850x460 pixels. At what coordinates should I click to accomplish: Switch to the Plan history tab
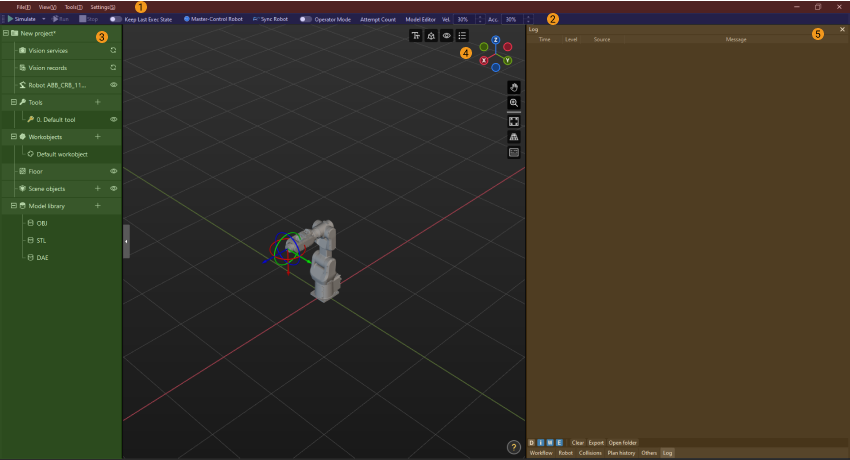pos(621,453)
